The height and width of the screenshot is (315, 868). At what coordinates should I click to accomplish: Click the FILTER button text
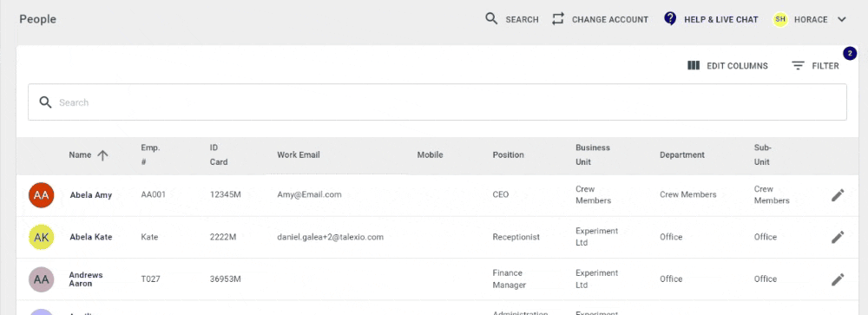coord(825,66)
